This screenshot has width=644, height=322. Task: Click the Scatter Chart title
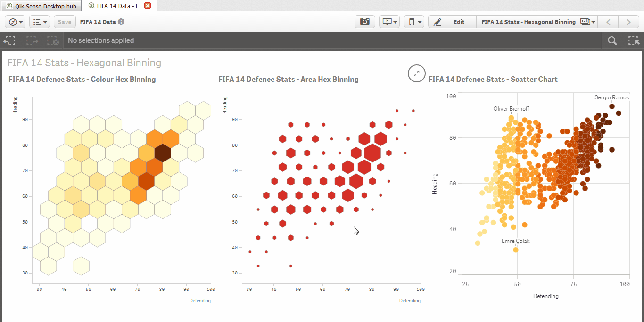(493, 79)
